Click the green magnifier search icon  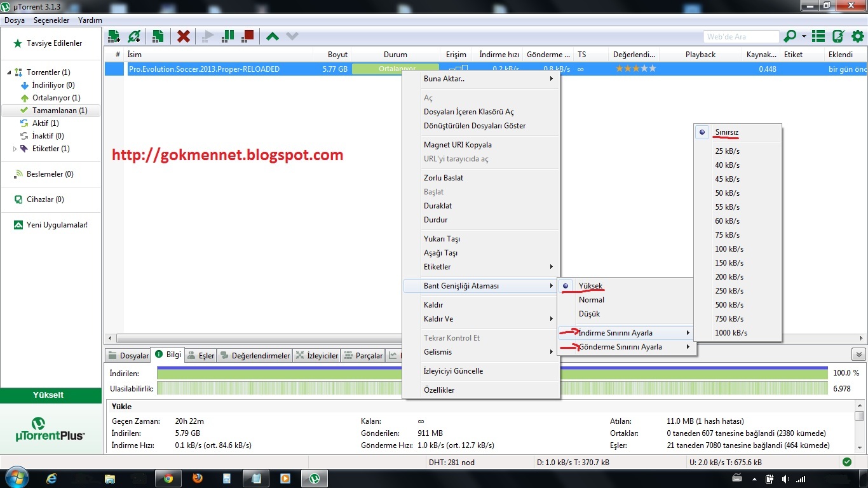pos(790,36)
